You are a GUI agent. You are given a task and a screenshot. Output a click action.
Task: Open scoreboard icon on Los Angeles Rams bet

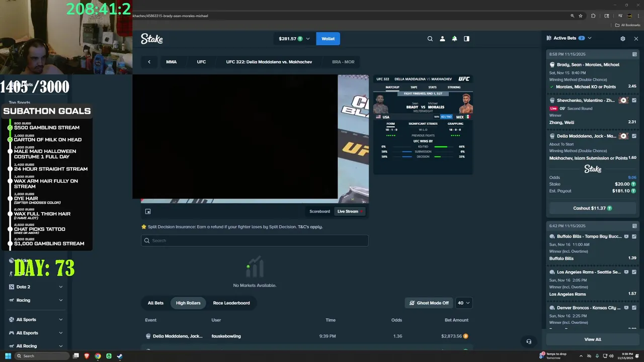coord(626,272)
